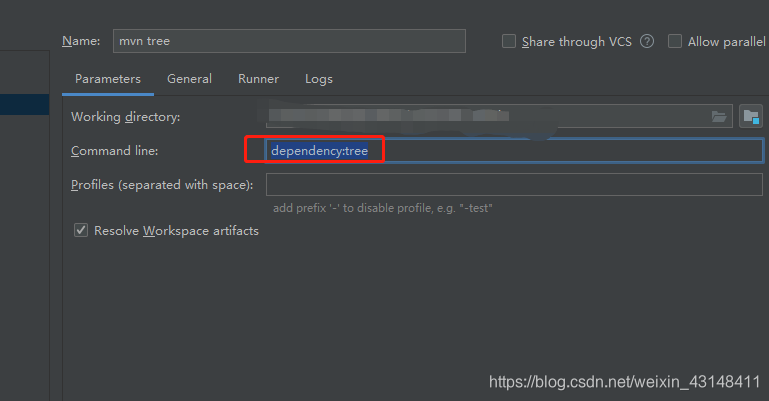Open the Logs tab
This screenshot has height=401, width=769.
click(x=319, y=79)
